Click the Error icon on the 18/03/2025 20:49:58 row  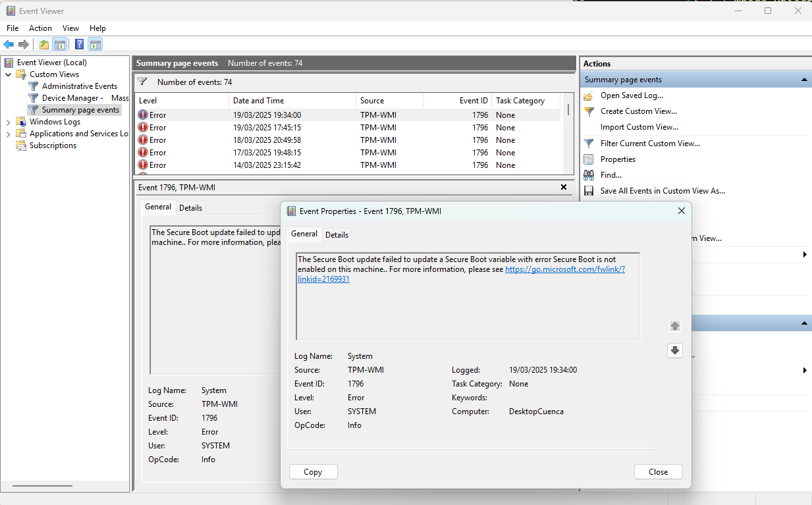click(x=143, y=140)
